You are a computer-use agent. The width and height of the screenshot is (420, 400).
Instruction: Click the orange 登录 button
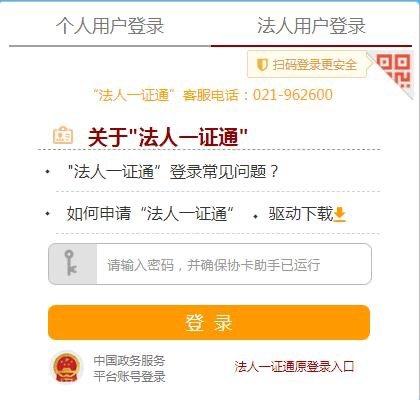pos(209,323)
